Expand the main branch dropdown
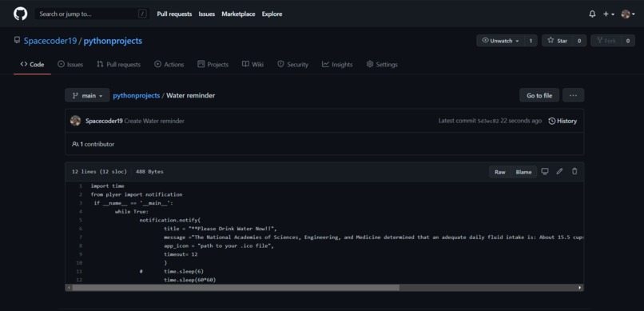Viewport: 644px width, 311px height. [87, 95]
